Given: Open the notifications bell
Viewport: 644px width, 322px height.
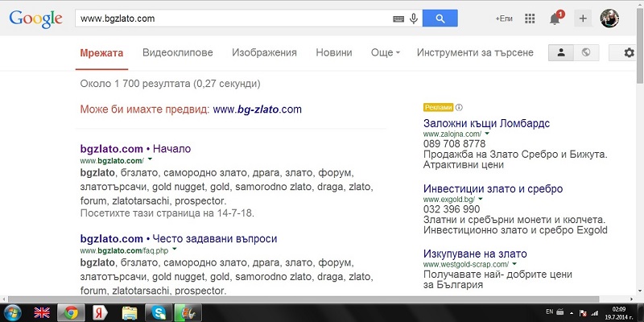Looking at the screenshot, I should click(555, 18).
